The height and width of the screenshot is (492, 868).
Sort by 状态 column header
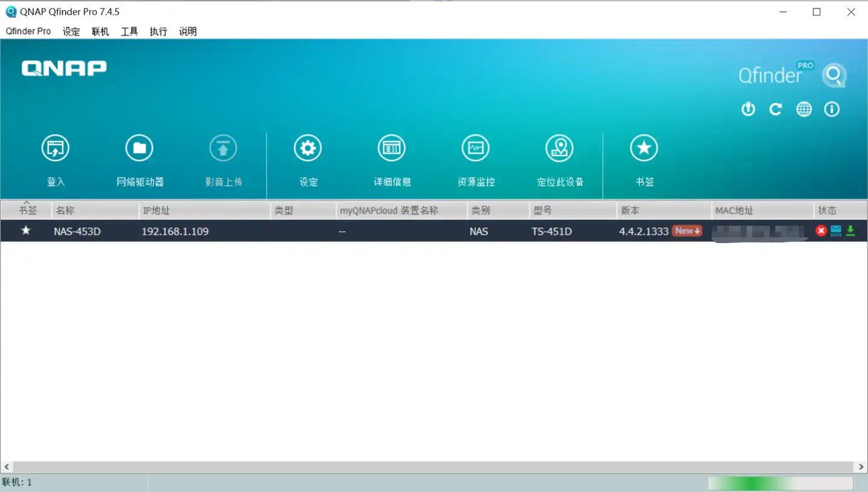click(841, 210)
